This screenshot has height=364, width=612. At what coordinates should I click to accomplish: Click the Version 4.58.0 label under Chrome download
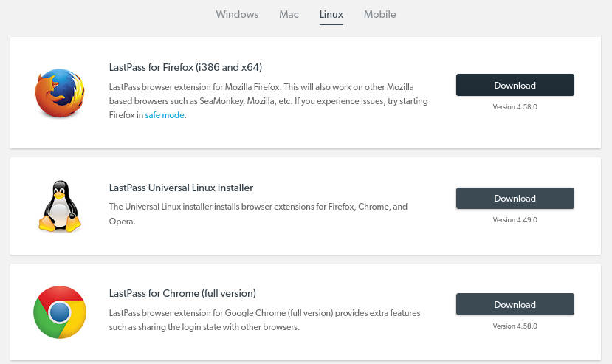point(515,326)
